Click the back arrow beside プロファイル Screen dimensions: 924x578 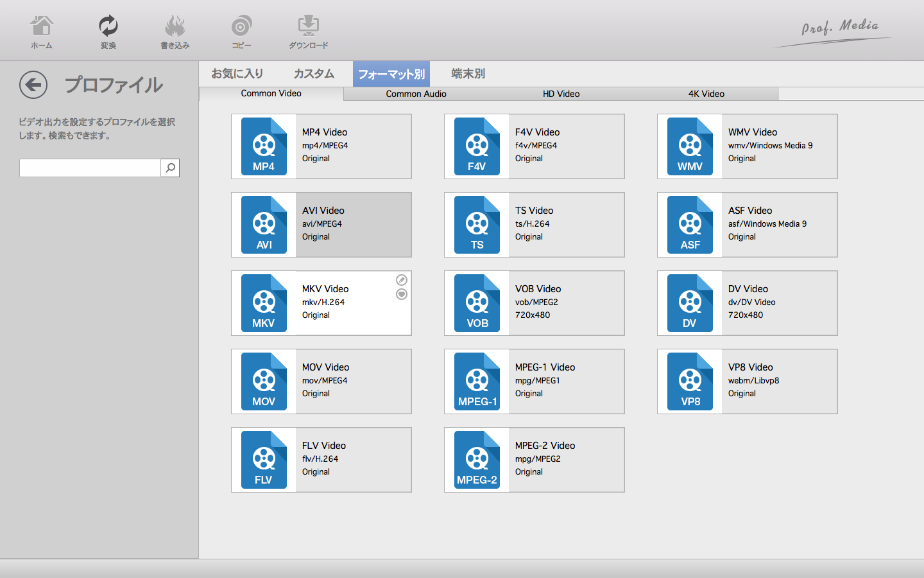tap(33, 85)
